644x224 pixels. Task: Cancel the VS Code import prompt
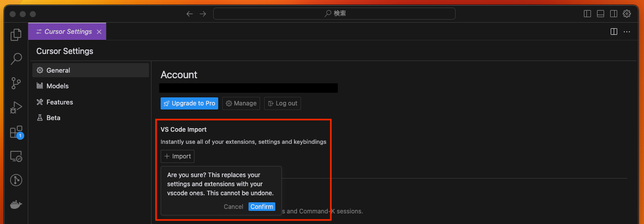(x=233, y=206)
